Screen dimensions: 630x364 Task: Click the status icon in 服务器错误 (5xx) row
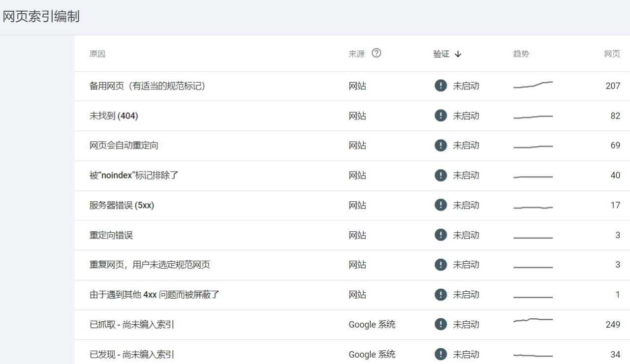[x=441, y=205]
